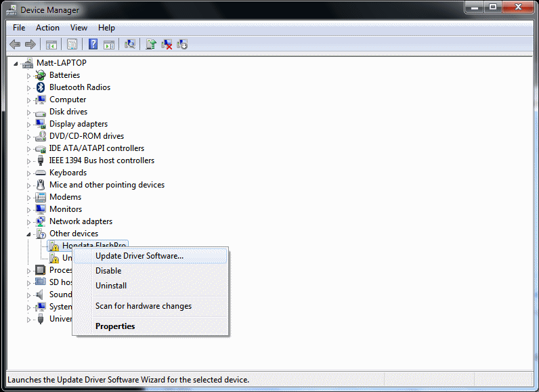Expand the Monitors node

(28, 210)
